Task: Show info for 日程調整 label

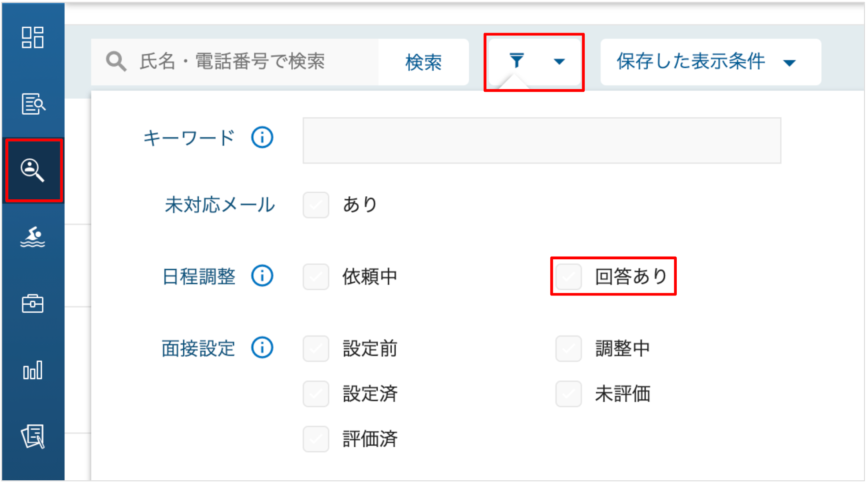Action: point(262,276)
